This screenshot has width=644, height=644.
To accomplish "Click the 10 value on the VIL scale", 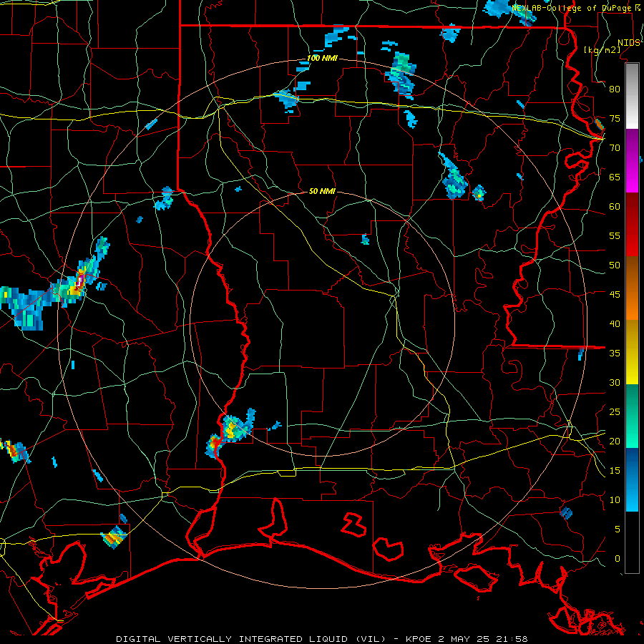I will (x=615, y=500).
